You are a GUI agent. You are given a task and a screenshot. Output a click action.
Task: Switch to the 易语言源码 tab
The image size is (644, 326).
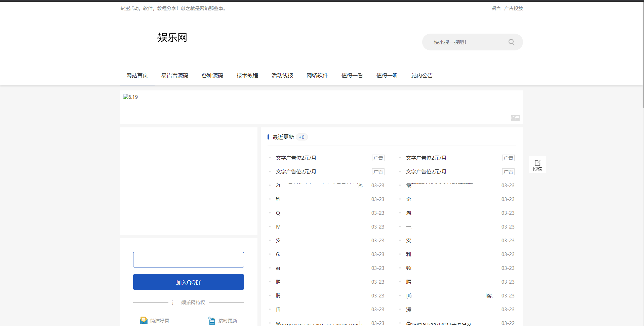coord(175,75)
